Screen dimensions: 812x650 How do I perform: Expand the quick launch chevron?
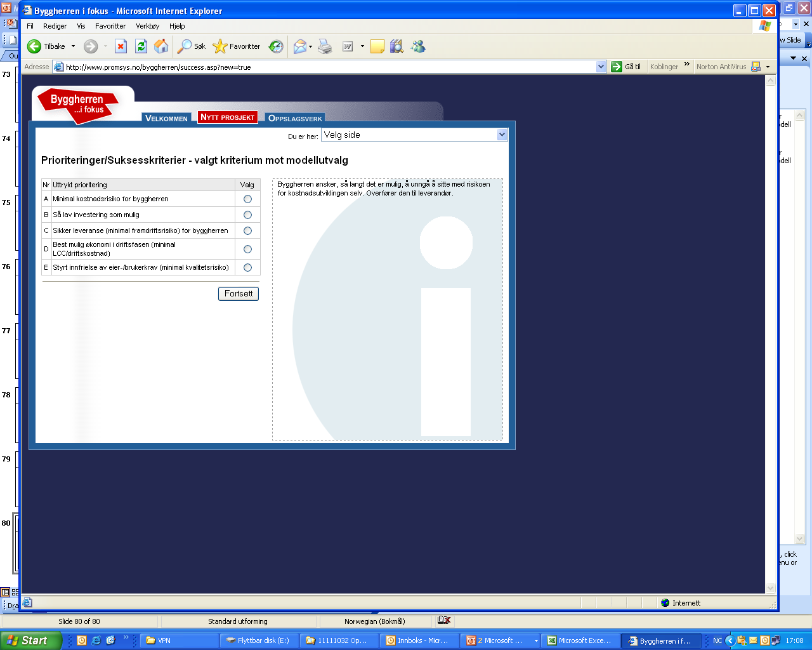tap(126, 638)
